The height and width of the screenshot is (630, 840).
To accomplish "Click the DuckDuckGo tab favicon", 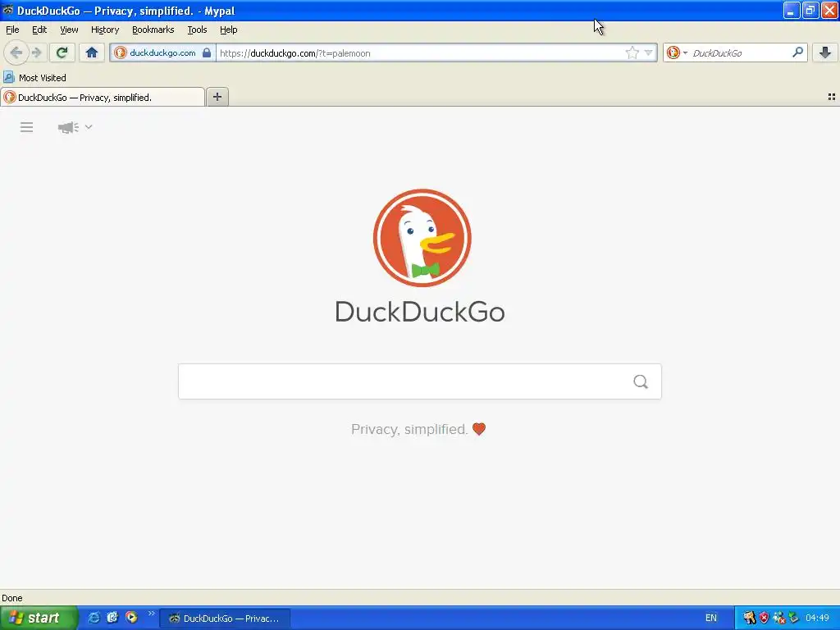I will [10, 97].
